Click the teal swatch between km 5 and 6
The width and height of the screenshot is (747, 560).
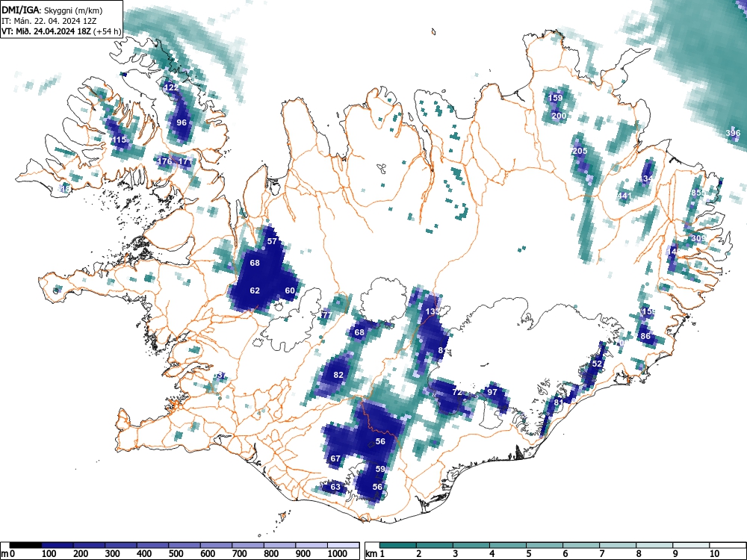click(x=545, y=545)
